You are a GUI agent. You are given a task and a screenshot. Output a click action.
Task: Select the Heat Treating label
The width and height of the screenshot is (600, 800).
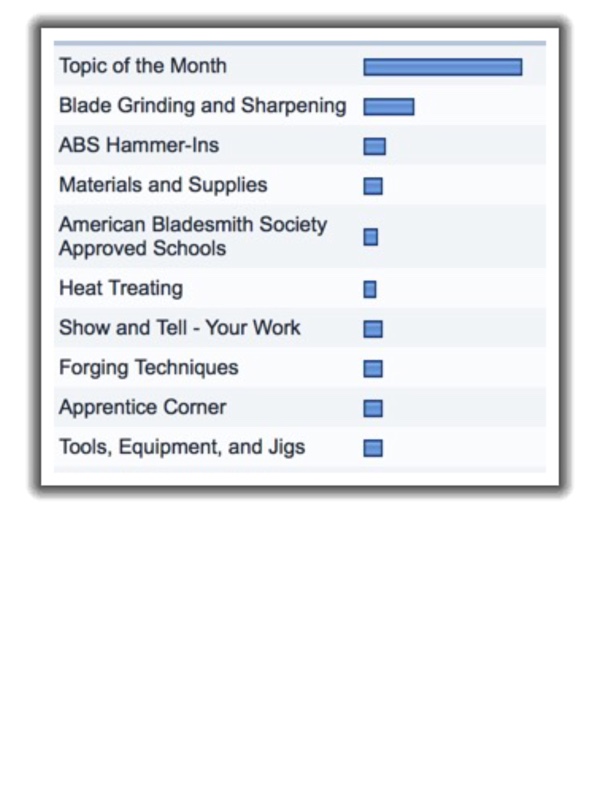click(x=121, y=289)
